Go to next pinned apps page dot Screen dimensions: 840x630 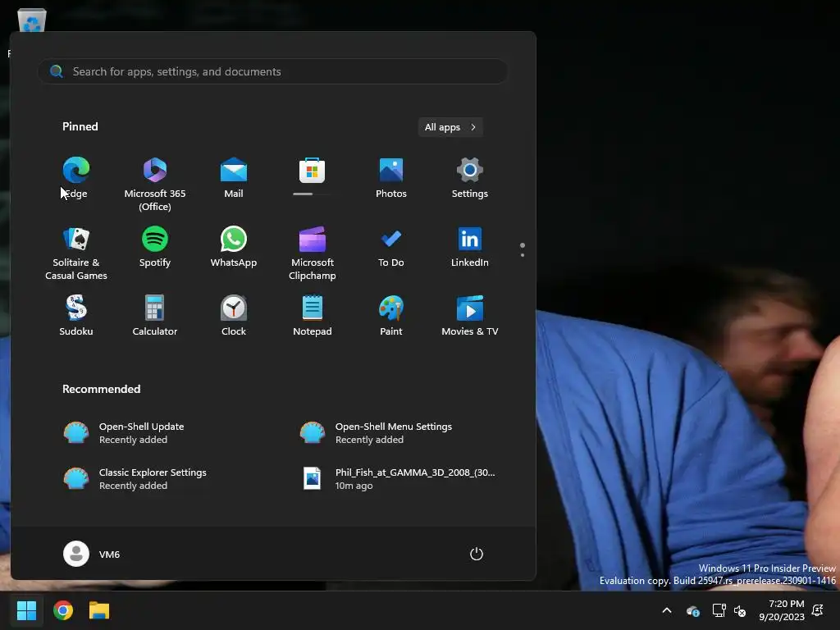(x=523, y=255)
